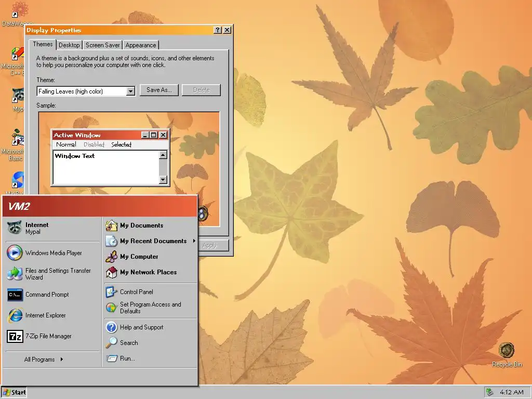The width and height of the screenshot is (532, 399).
Task: Open Help and Support question icon
Action: click(111, 327)
